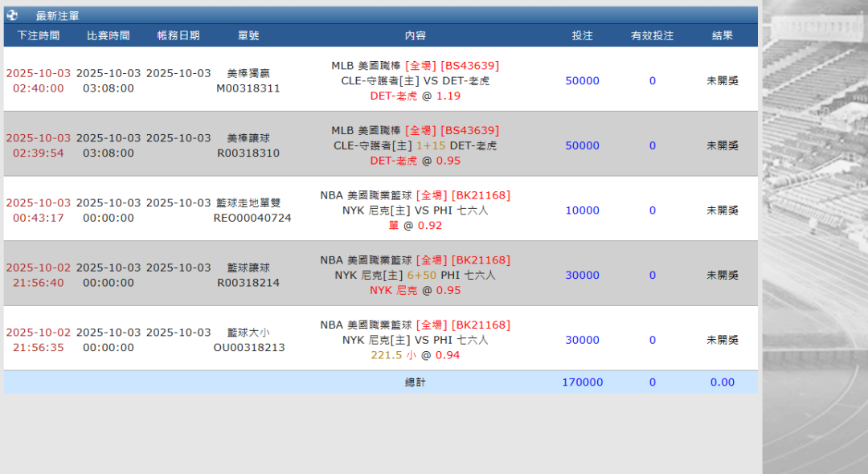The height and width of the screenshot is (474, 868).
Task: Open order number REO00040724
Action: click(252, 218)
